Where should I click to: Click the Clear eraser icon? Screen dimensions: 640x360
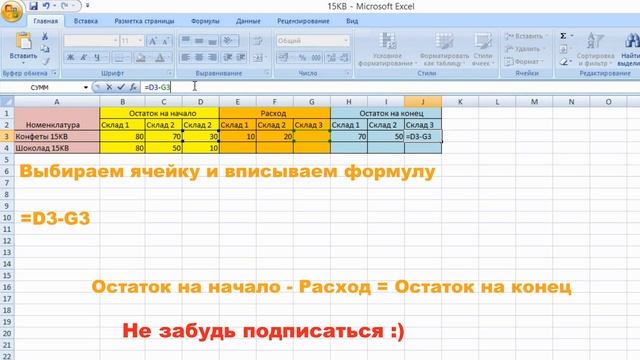point(564,62)
